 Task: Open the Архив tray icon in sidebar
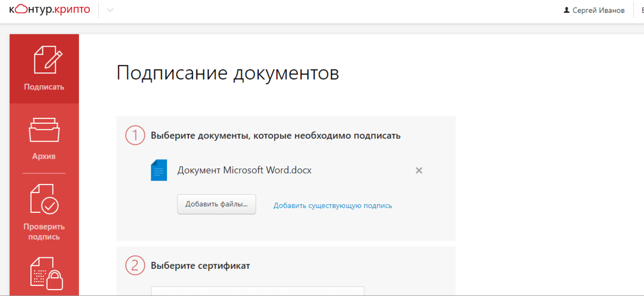[x=44, y=129]
